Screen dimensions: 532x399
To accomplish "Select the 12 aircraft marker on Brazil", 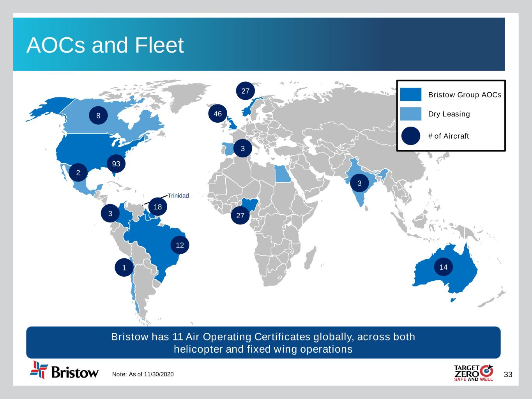I will pos(180,245).
